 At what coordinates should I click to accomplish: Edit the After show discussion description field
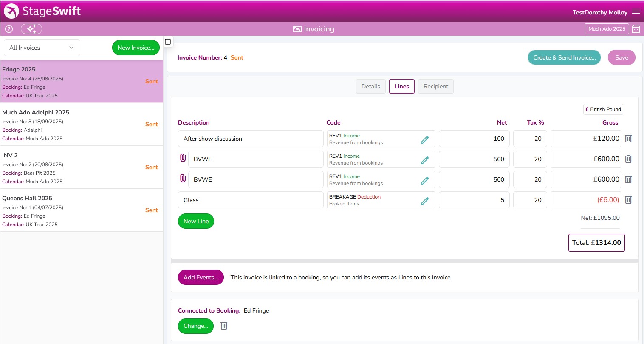click(251, 139)
